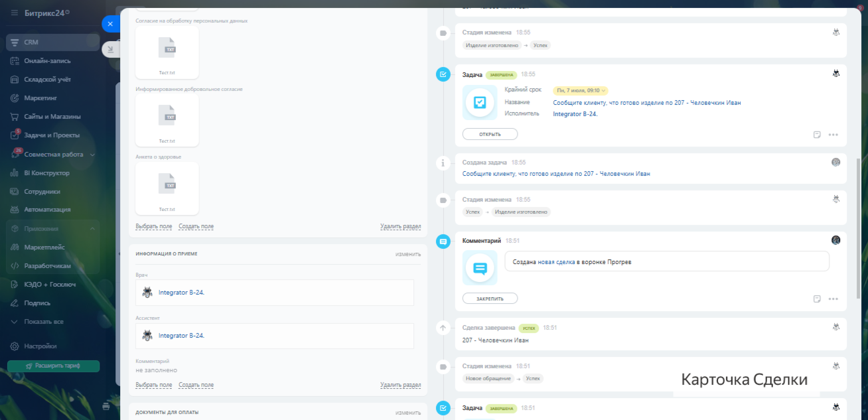Open the CRM section in the sidebar

point(52,42)
